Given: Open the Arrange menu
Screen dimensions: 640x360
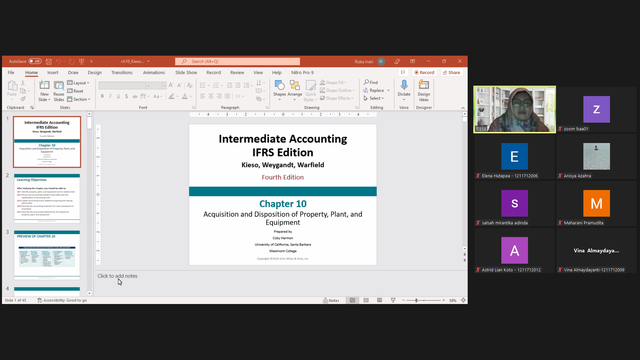Looking at the screenshot, I should click(295, 90).
